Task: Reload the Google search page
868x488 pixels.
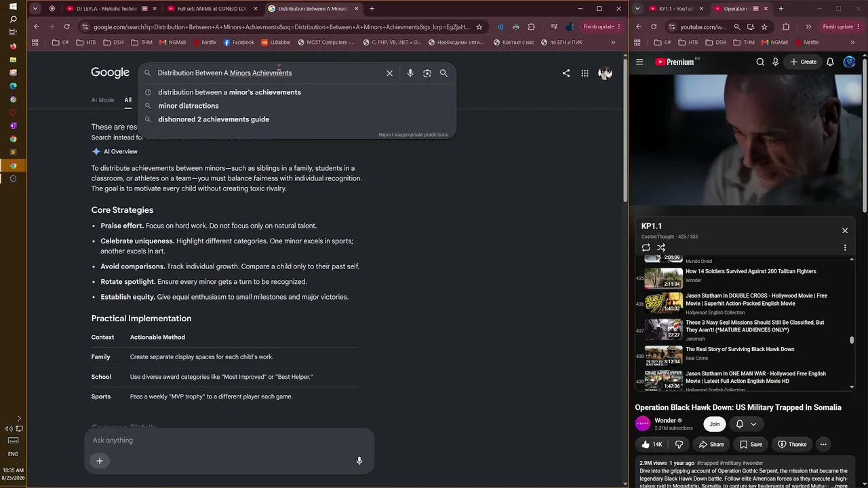Action: click(66, 27)
